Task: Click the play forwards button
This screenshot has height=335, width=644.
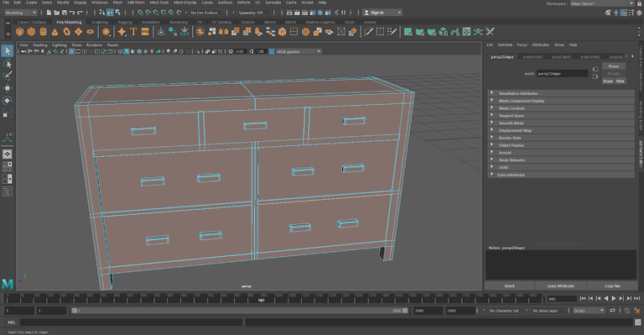Action: point(614,298)
